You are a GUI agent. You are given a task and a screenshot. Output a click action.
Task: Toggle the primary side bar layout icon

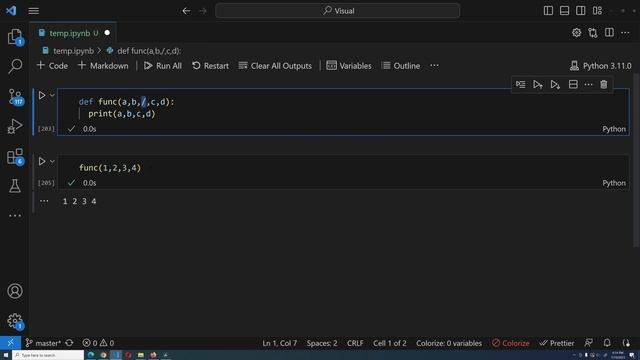coord(548,11)
